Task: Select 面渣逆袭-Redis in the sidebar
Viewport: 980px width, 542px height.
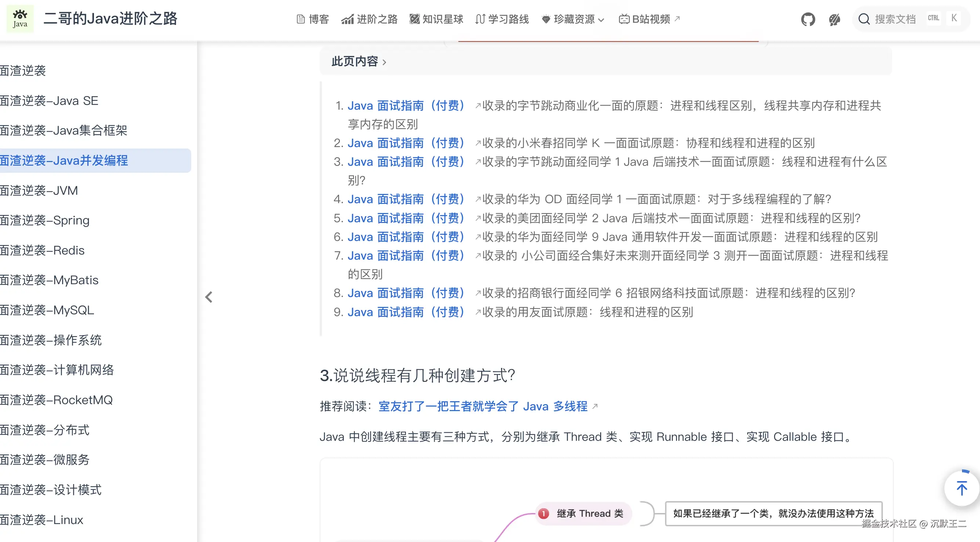Action: 42,250
